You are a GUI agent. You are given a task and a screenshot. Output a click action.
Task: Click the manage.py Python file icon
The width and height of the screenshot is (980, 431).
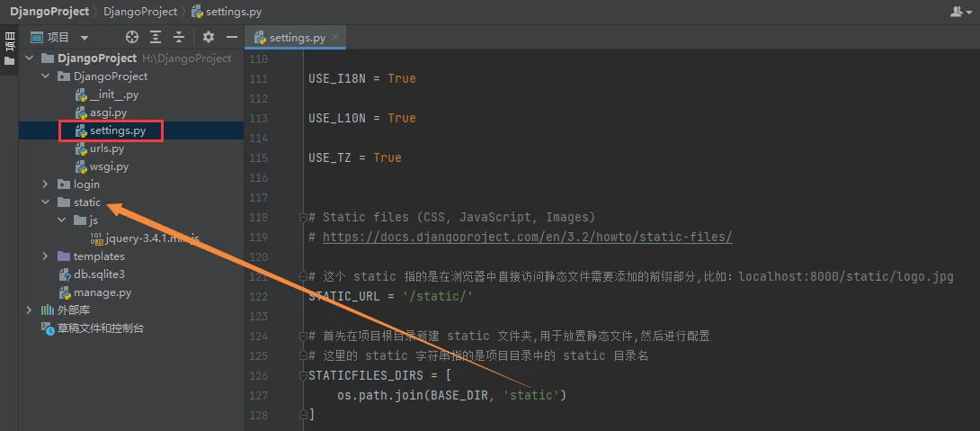pos(65,292)
